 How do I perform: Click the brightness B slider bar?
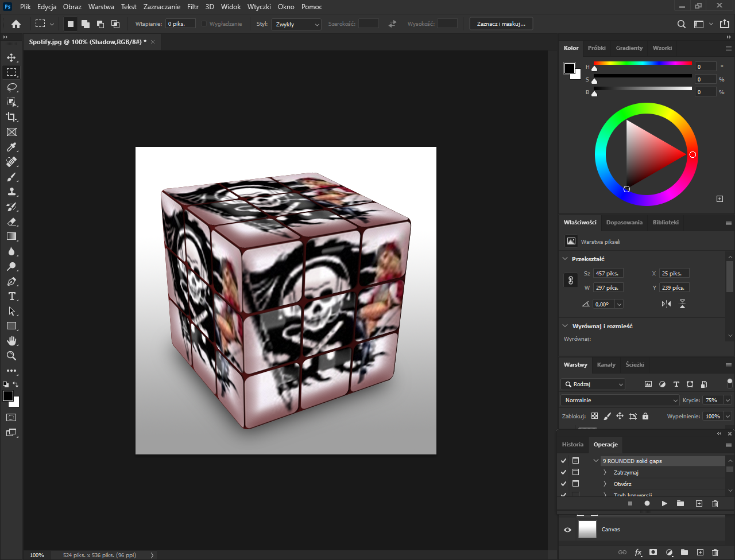coord(643,88)
